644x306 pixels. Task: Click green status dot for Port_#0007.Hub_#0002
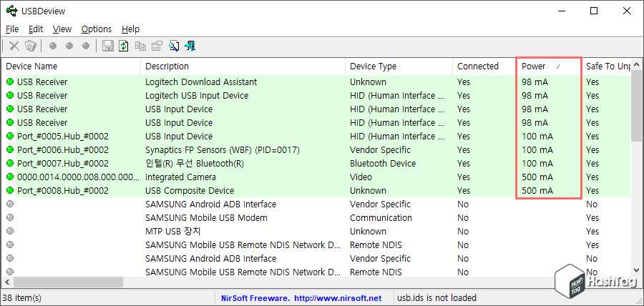click(x=10, y=163)
